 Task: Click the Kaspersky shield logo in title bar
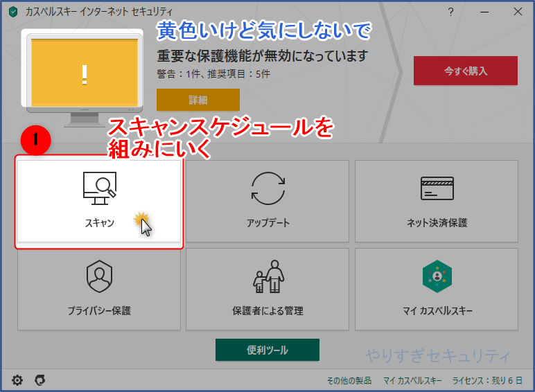[13, 12]
